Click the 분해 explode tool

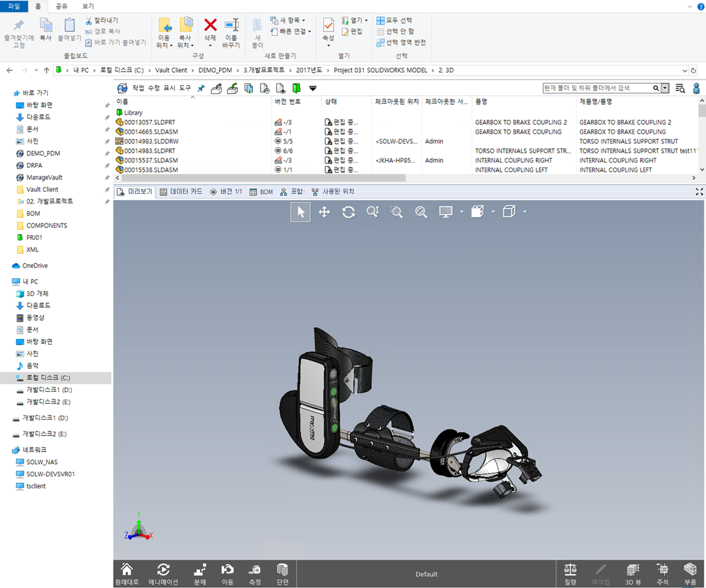tap(200, 574)
